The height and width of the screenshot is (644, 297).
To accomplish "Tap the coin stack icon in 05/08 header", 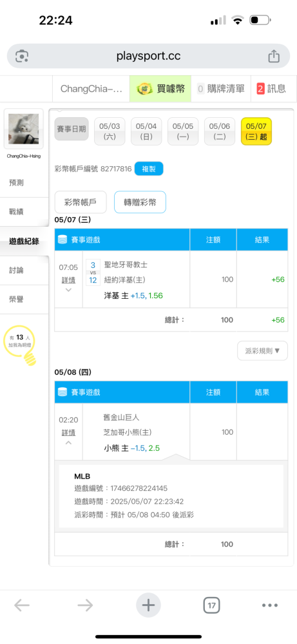I will pyautogui.click(x=62, y=392).
